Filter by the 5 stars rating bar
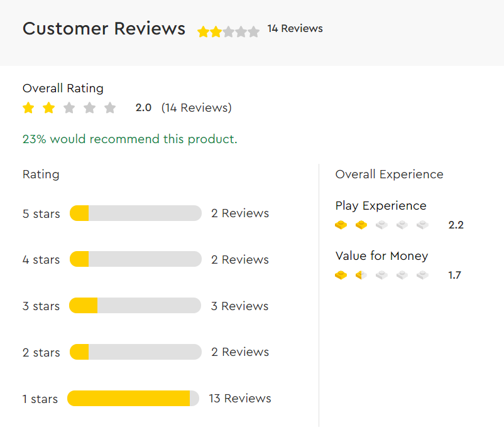The width and height of the screenshot is (504, 430). [136, 213]
